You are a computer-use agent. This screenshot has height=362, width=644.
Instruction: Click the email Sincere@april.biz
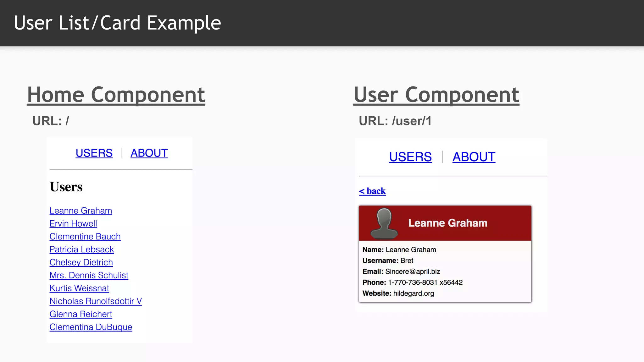pos(413,271)
